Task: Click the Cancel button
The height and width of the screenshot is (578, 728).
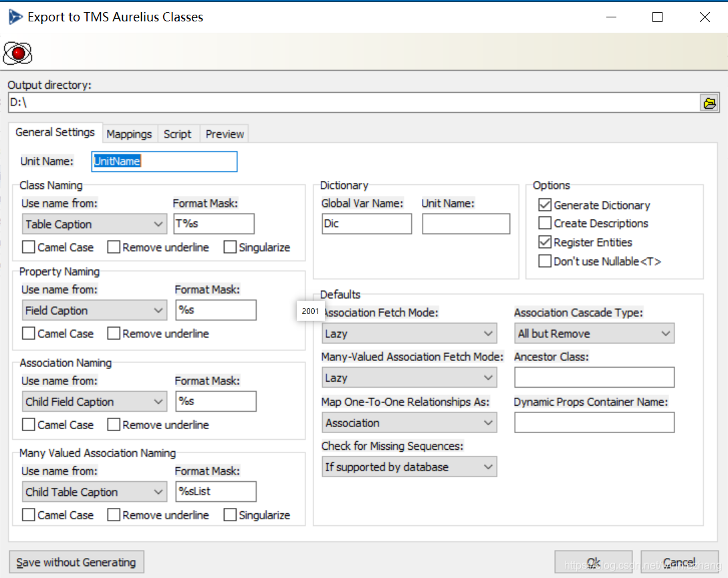Action: tap(679, 562)
